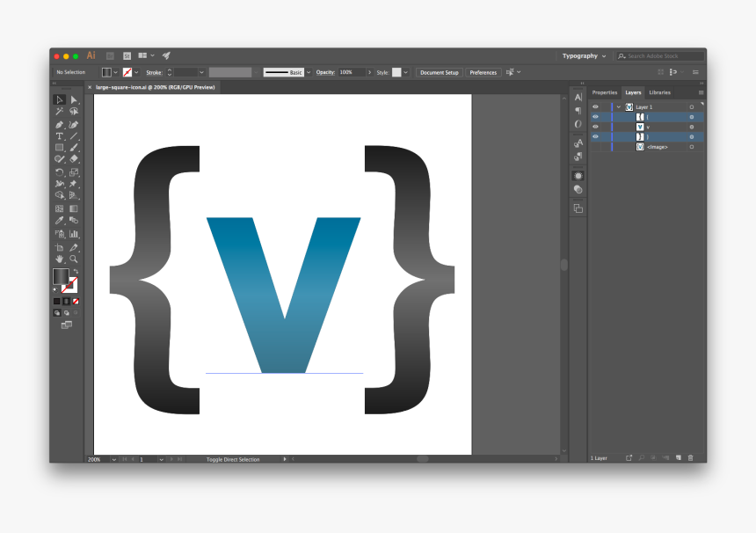Viewport: 756px width, 533px height.
Task: Open the OpenType panel icon
Action: pyautogui.click(x=578, y=124)
